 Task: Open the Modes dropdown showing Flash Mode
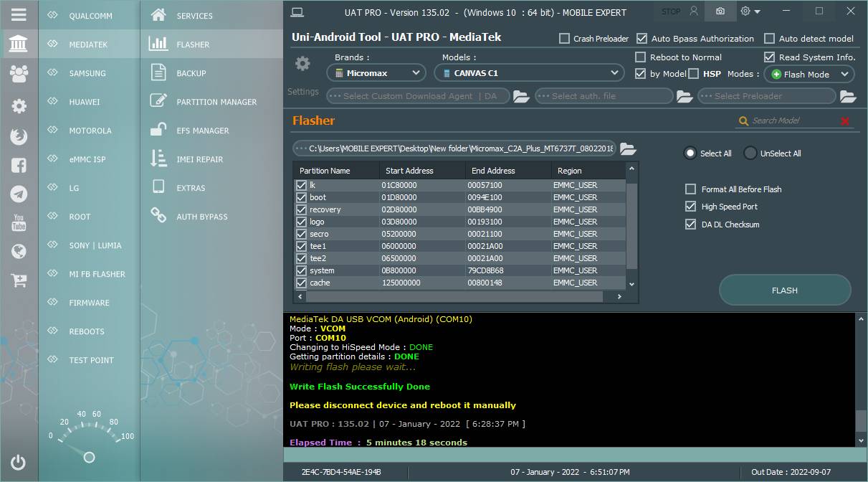809,74
